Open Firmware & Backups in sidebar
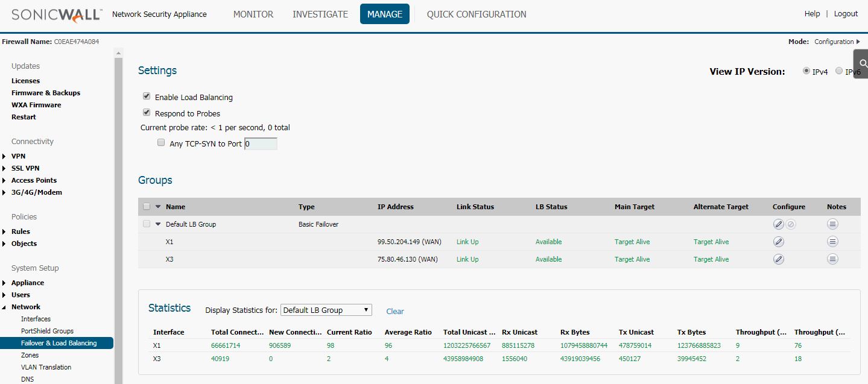The height and width of the screenshot is (384, 868). coord(46,93)
